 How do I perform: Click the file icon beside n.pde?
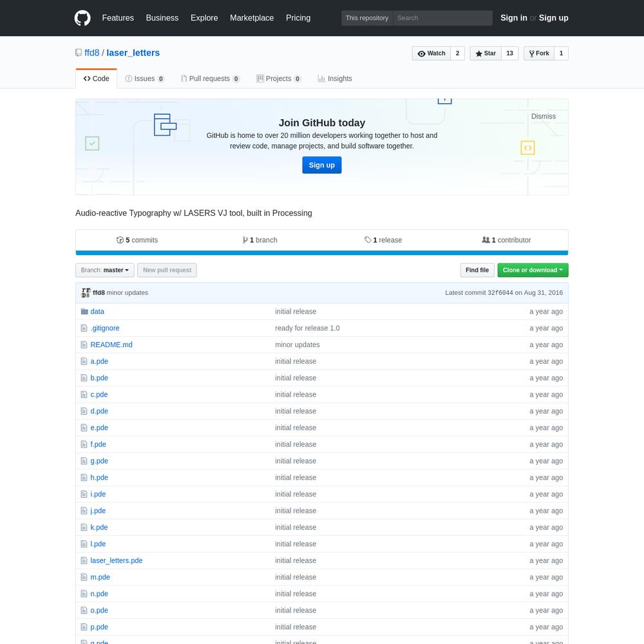coord(84,594)
